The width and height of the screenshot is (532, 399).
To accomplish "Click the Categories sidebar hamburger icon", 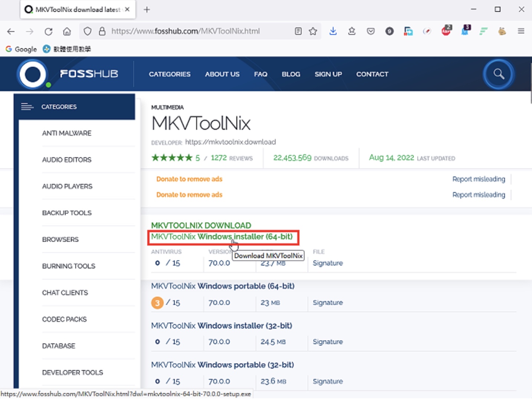I will [x=27, y=107].
